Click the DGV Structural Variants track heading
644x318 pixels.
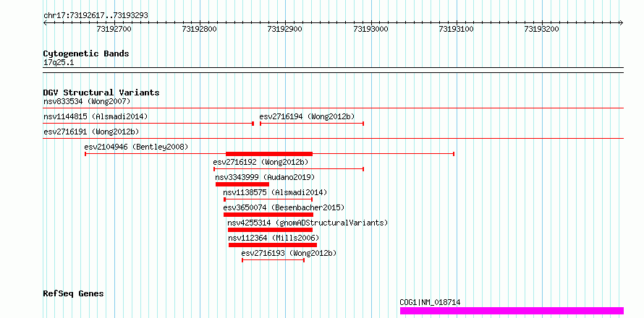pyautogui.click(x=101, y=93)
